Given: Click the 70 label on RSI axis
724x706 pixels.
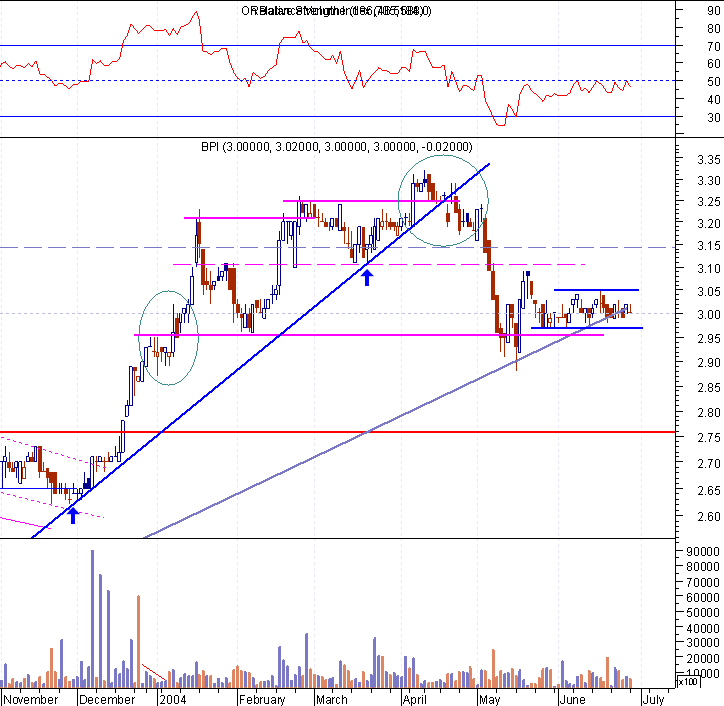Looking at the screenshot, I should coord(714,47).
